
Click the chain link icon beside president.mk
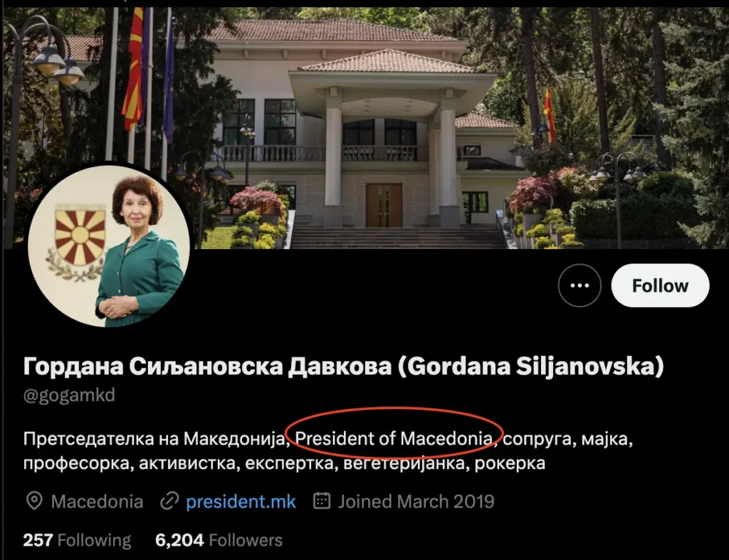(169, 502)
